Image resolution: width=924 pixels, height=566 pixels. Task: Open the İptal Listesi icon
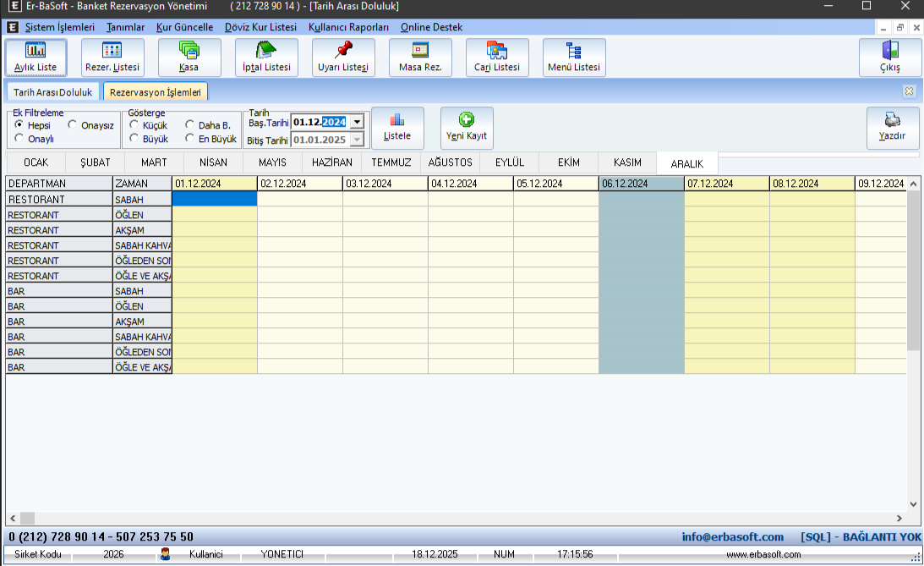pyautogui.click(x=266, y=50)
